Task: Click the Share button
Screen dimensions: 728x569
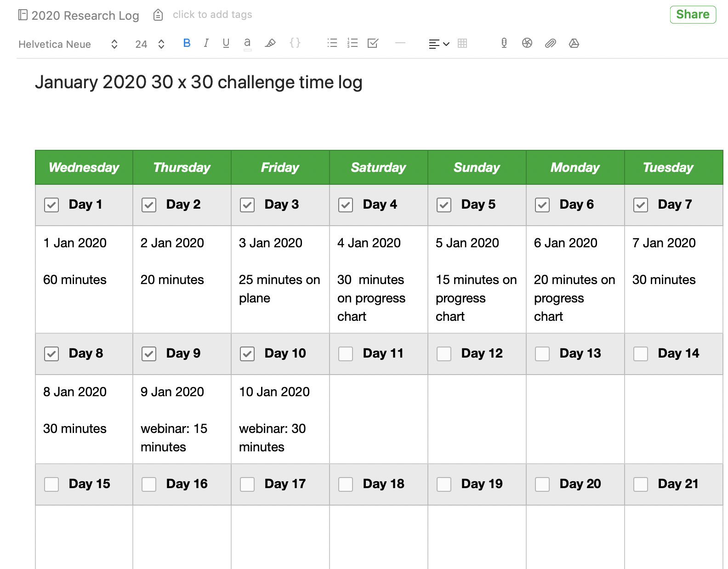Action: 693,15
